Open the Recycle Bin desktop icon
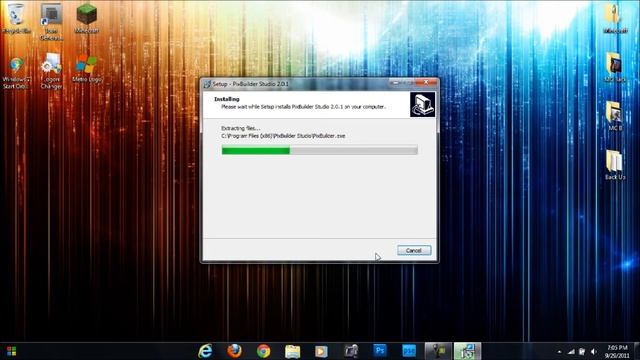640x360 pixels. click(16, 18)
